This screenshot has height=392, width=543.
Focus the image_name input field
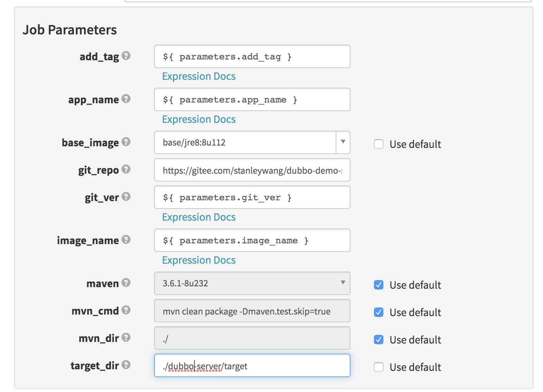pos(252,240)
